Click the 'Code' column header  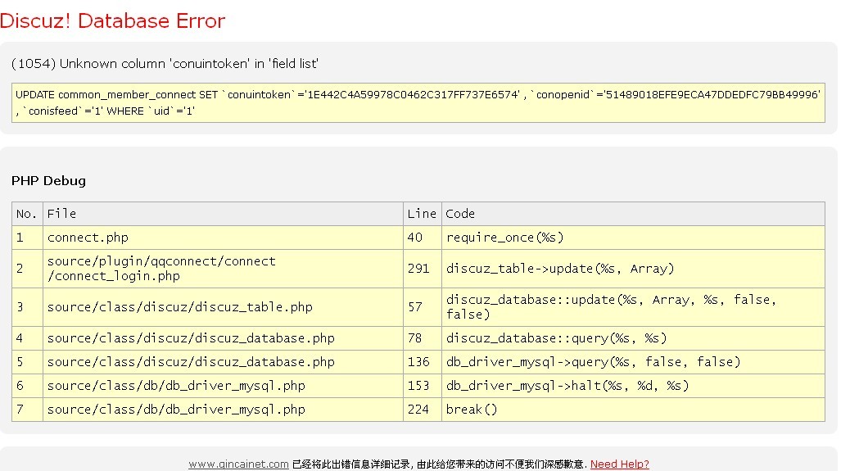pyautogui.click(x=633, y=214)
